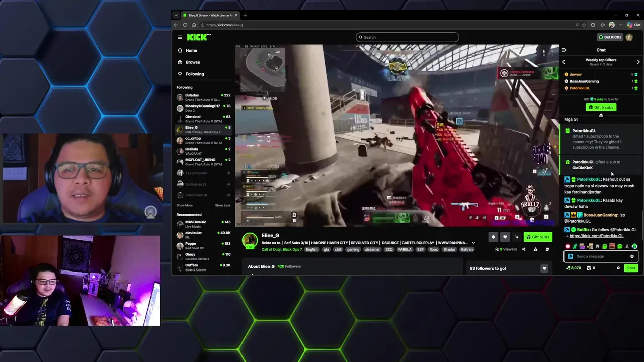Viewport: 644px width, 362px height.
Task: Show next weekly gifters leaderboard
Action: tap(638, 62)
